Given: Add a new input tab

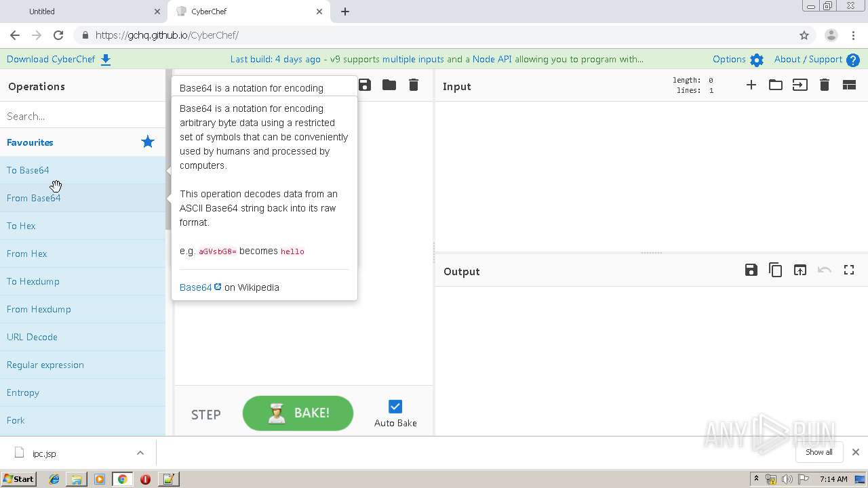Looking at the screenshot, I should coord(751,85).
